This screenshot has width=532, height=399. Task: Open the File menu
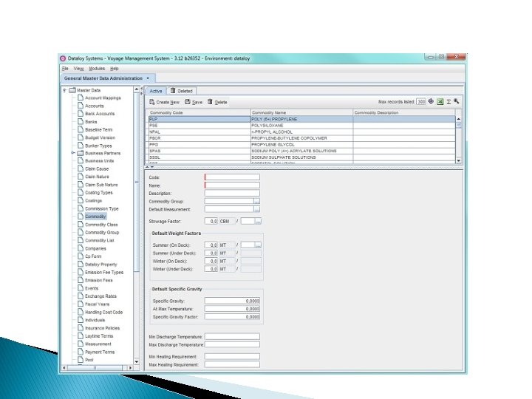65,69
